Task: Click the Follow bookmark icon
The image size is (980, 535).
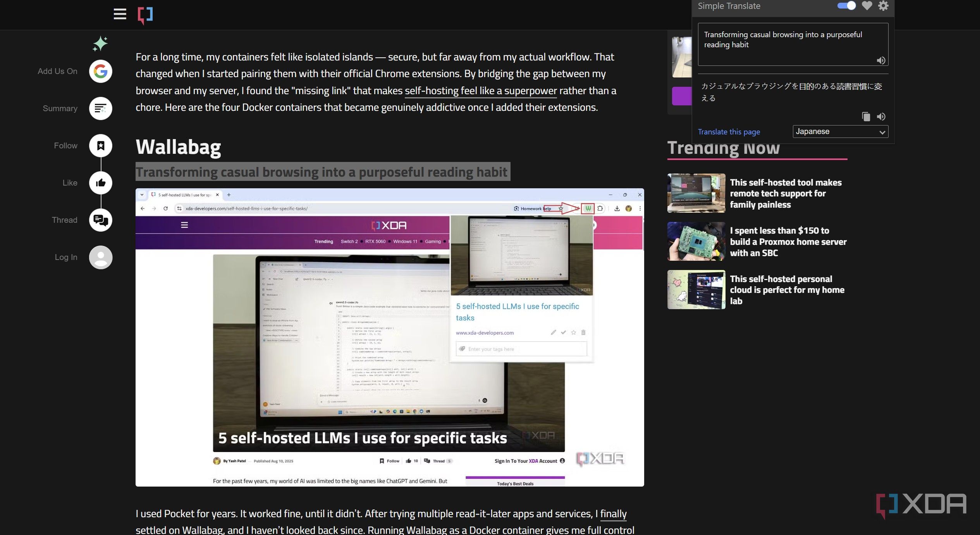Action: coord(100,146)
